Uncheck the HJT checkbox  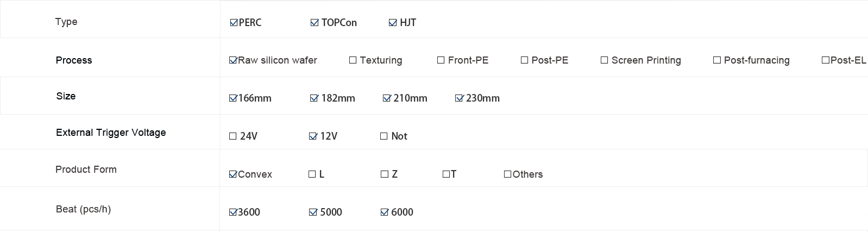coord(393,23)
